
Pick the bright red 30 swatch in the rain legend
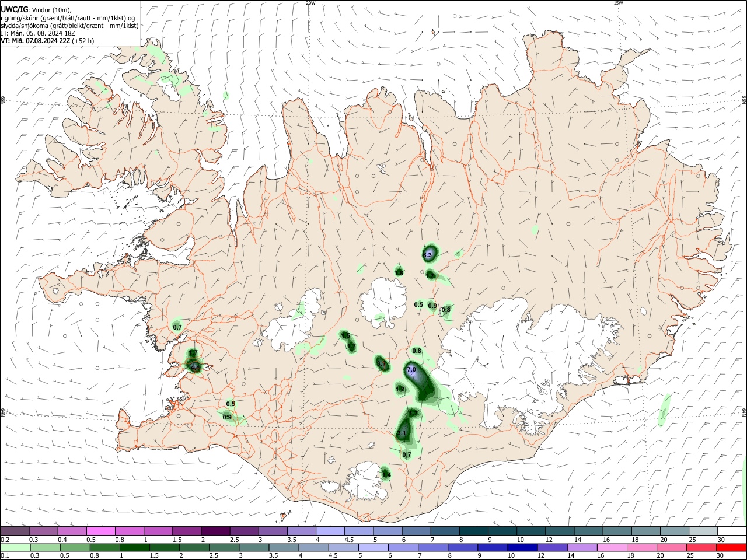[x=731, y=547]
